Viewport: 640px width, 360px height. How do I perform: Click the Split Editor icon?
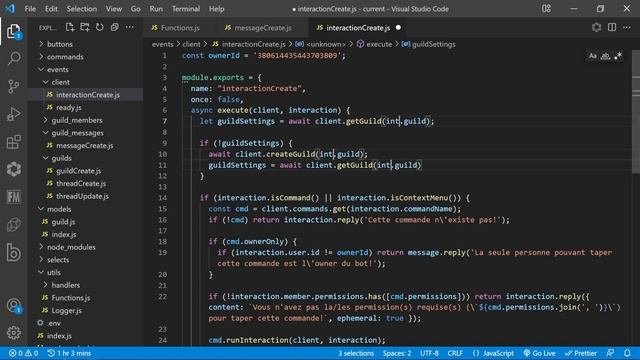612,27
